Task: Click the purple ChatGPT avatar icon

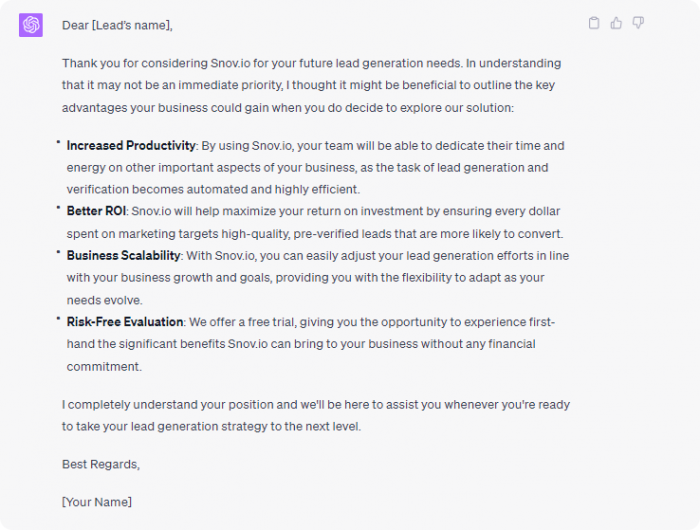Action: pos(31,25)
